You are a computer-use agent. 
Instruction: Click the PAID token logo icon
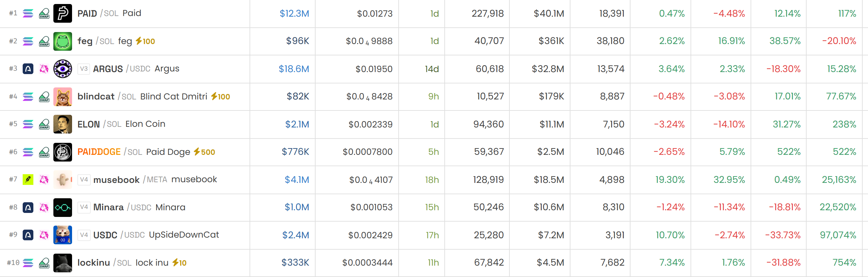click(63, 13)
